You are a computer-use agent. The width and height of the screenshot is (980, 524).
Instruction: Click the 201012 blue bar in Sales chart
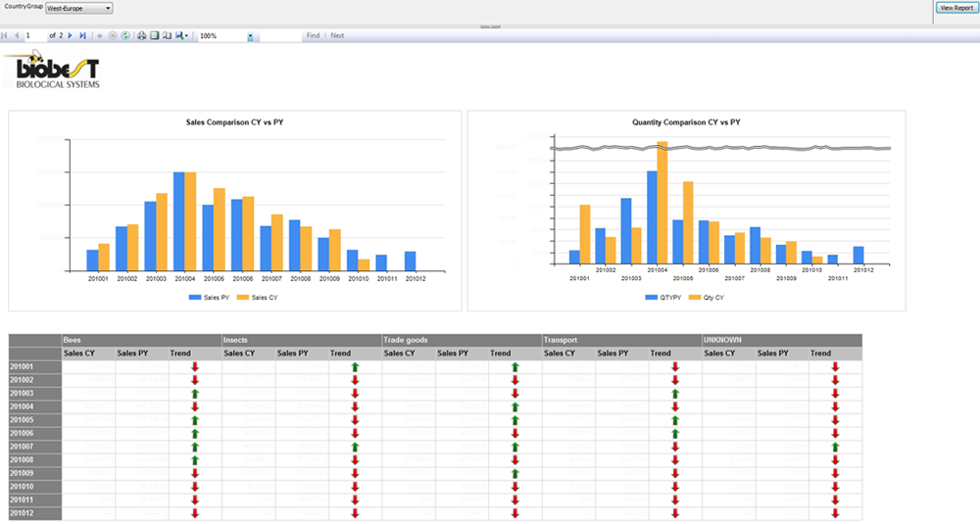(x=410, y=262)
